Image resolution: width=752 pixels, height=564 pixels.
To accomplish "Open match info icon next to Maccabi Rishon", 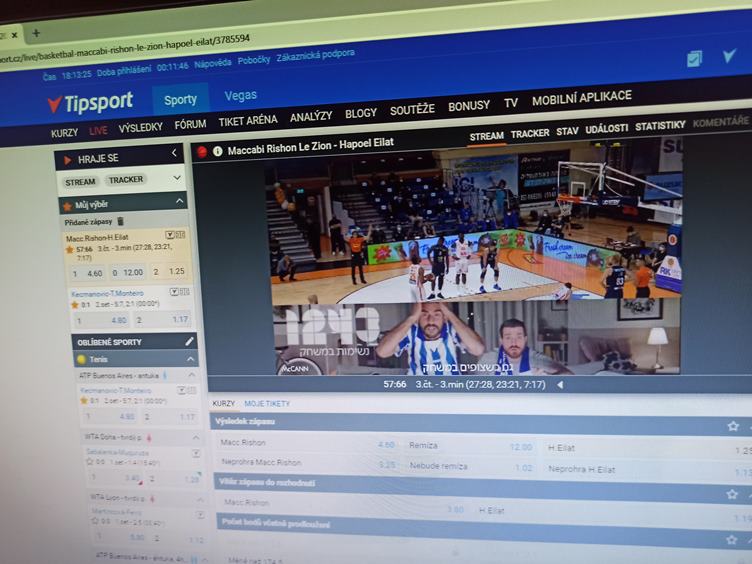I will pos(217,152).
